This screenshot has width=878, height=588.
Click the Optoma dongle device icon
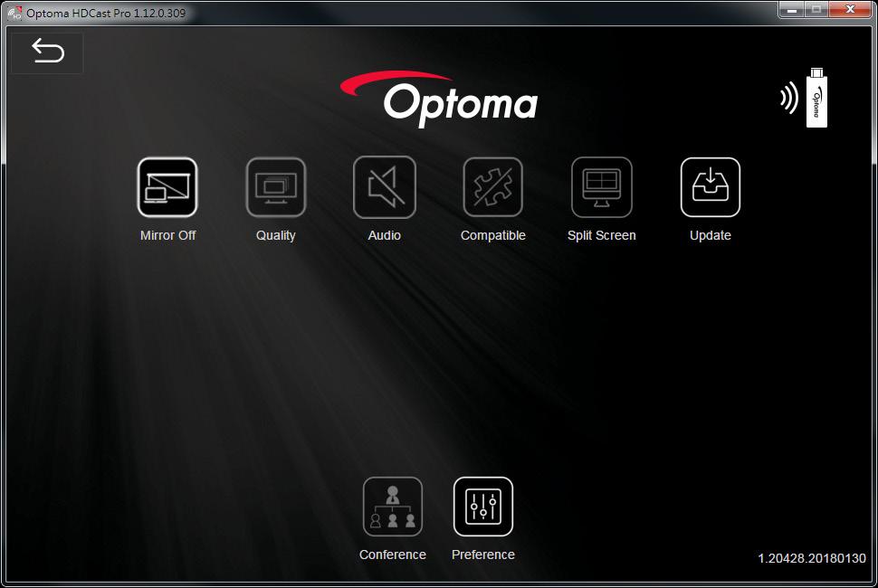[x=816, y=99]
